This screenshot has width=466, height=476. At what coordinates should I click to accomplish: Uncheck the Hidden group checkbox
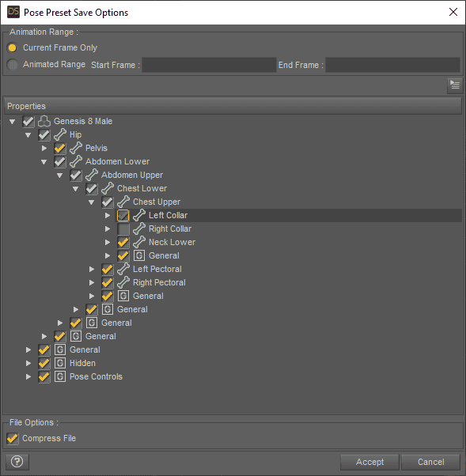[x=44, y=364]
